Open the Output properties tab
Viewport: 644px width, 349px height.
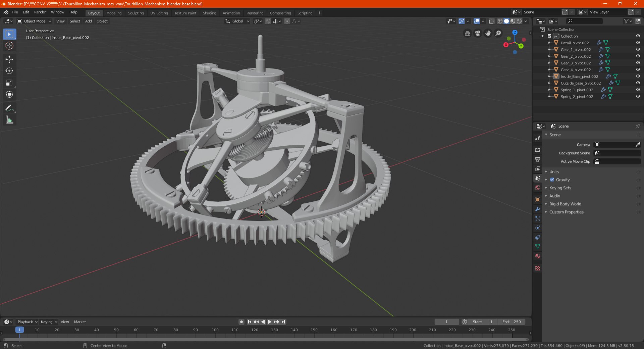point(538,159)
